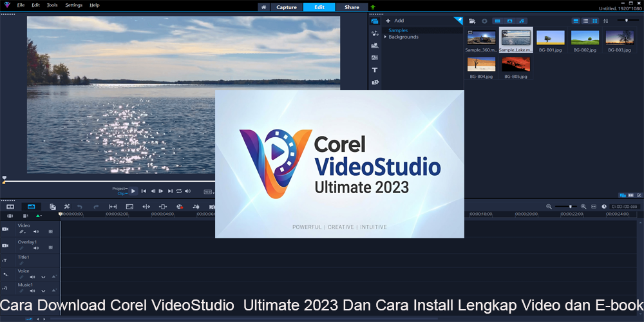The image size is (644, 322).
Task: Expand the Music1 track chevron
Action: point(43,291)
